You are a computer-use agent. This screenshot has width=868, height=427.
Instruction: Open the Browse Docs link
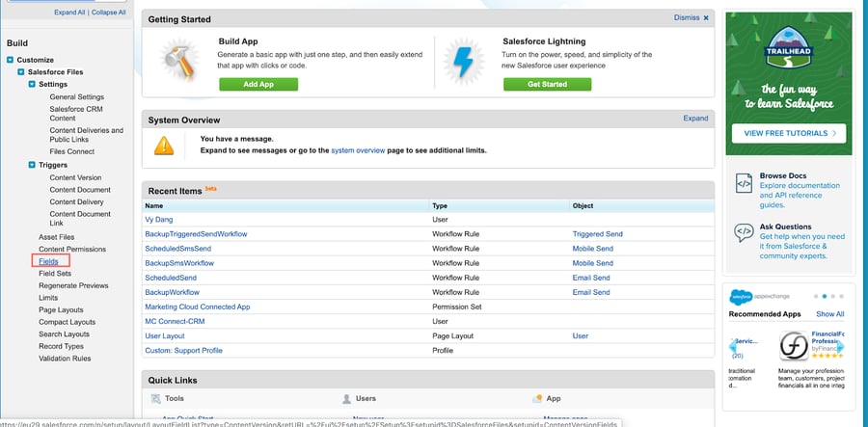(x=783, y=175)
